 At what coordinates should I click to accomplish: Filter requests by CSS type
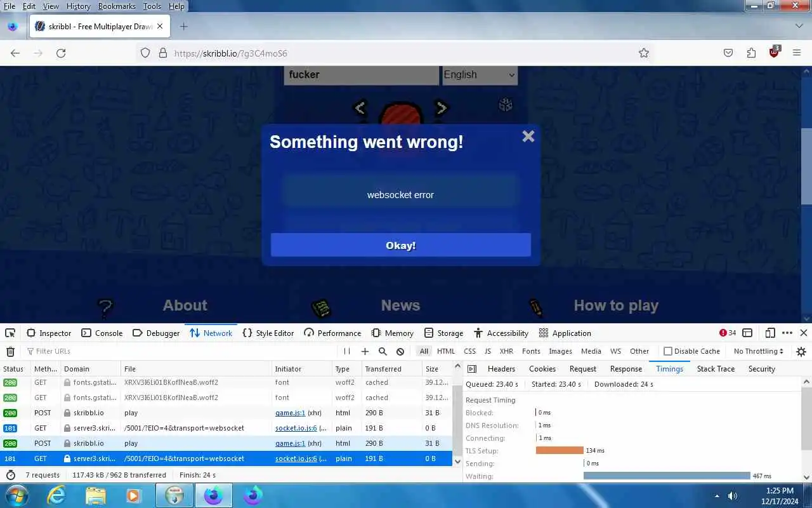pos(469,351)
